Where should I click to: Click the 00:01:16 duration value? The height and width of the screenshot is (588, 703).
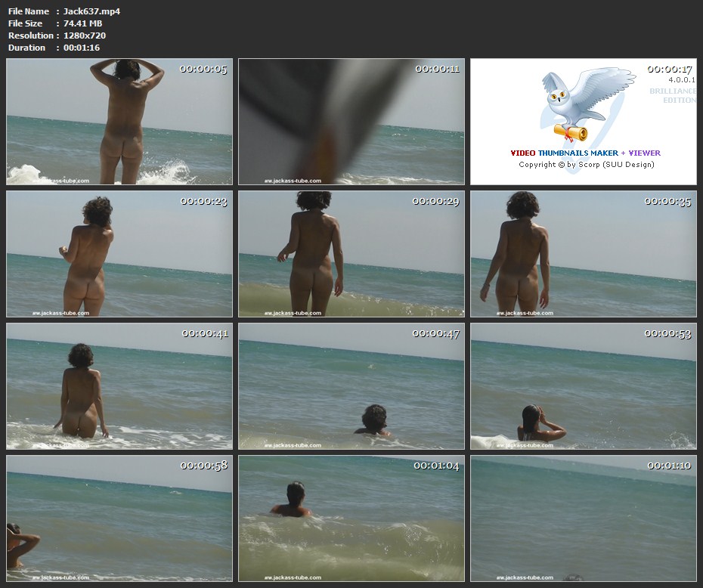click(82, 48)
